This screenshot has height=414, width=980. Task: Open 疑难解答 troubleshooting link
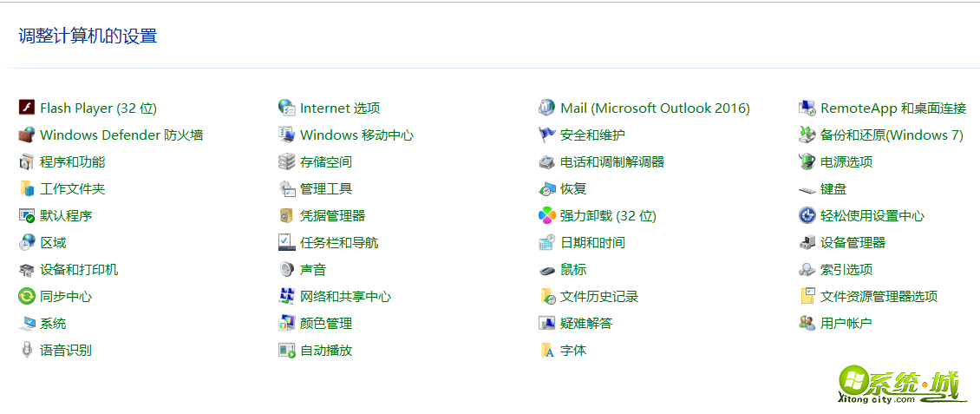(585, 324)
